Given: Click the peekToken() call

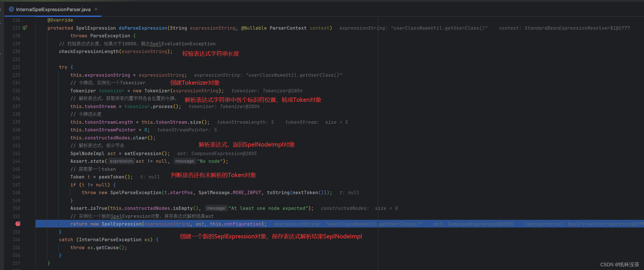Looking at the screenshot, I should (x=116, y=177).
